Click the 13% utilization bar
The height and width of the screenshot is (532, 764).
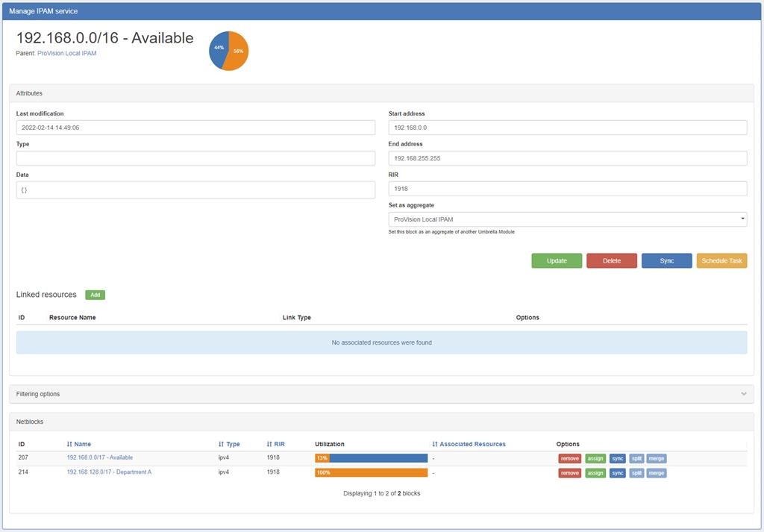[371, 458]
